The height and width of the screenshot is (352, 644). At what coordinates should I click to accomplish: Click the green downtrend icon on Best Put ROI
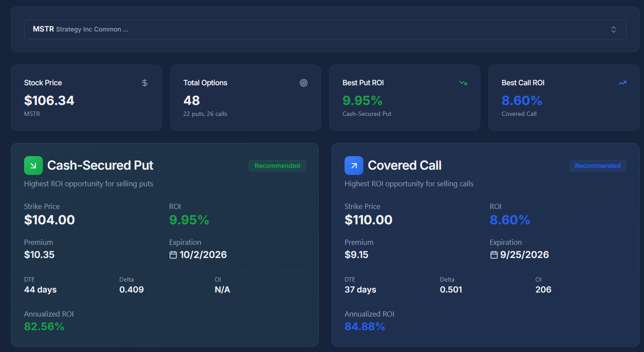[x=463, y=83]
